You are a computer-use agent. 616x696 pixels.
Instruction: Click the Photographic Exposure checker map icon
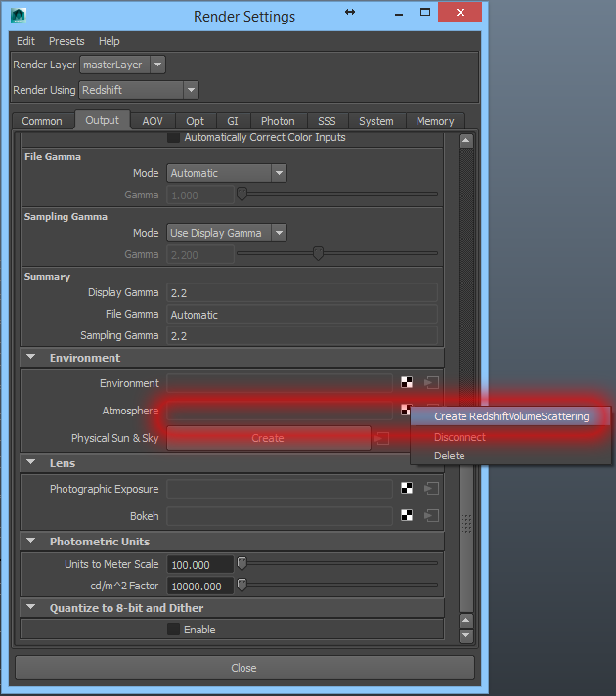pos(406,488)
